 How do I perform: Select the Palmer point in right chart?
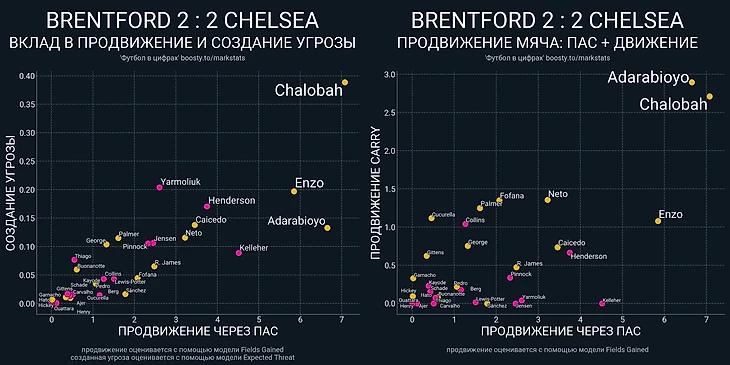click(x=480, y=208)
